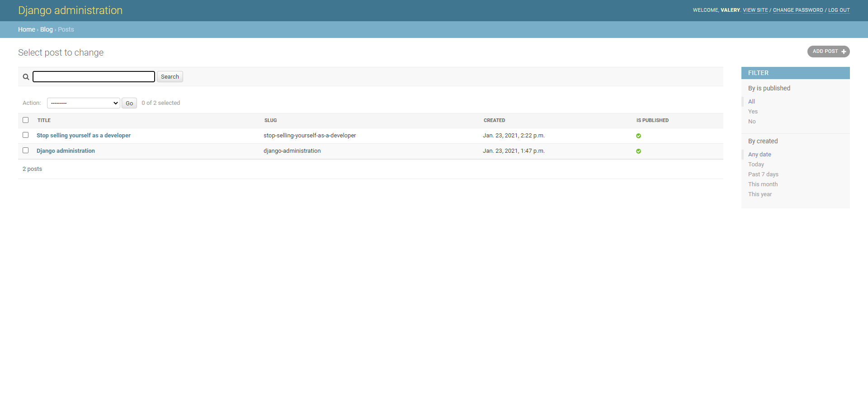Click the search magnifier icon
This screenshot has height=419, width=868.
(x=26, y=77)
